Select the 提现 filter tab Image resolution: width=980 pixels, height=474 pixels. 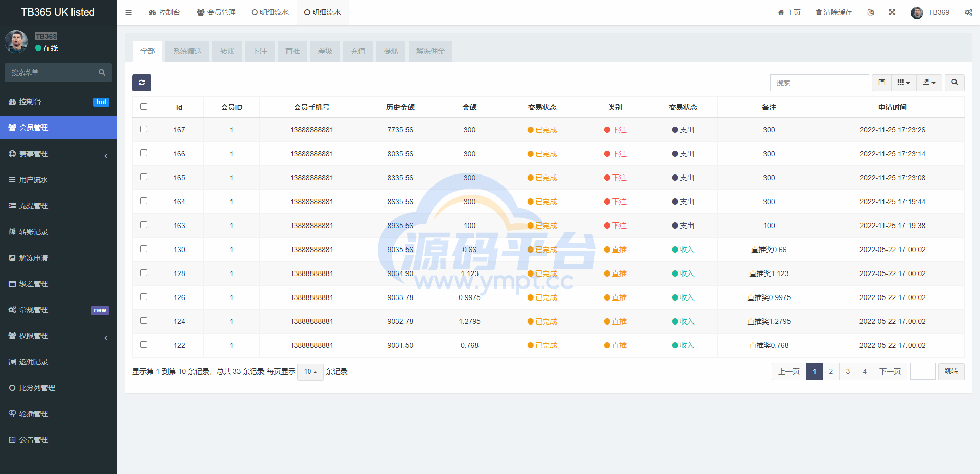[x=391, y=51]
